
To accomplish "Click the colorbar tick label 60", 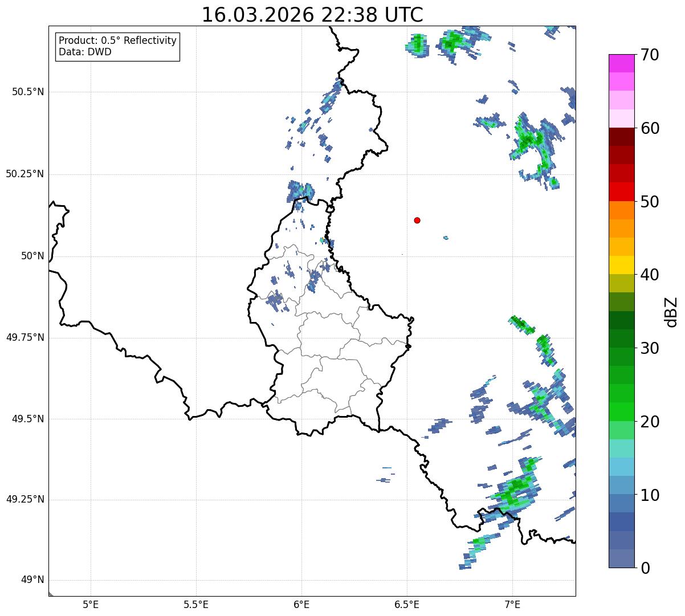I will [x=649, y=128].
